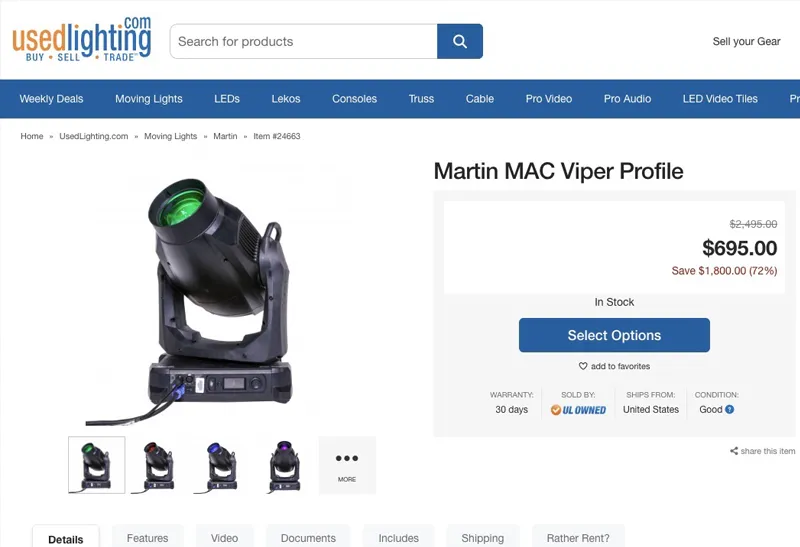Click the Good condition help icon
The height and width of the screenshot is (547, 800).
tap(730, 409)
